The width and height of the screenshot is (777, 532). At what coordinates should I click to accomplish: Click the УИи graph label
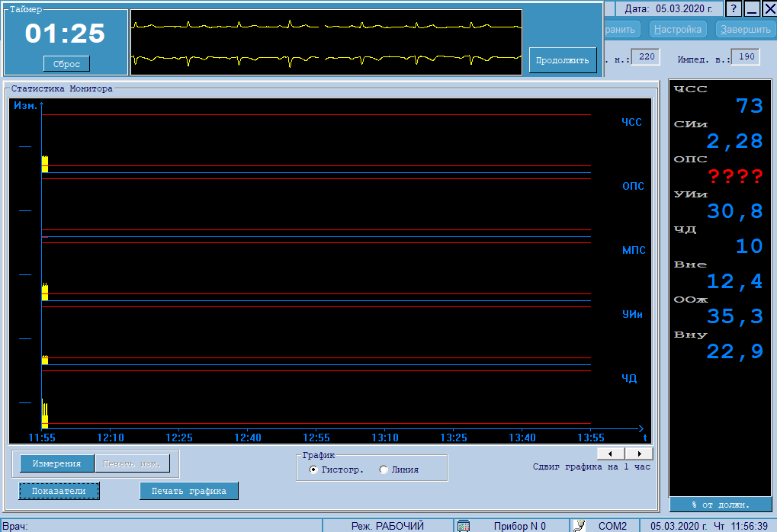[632, 314]
